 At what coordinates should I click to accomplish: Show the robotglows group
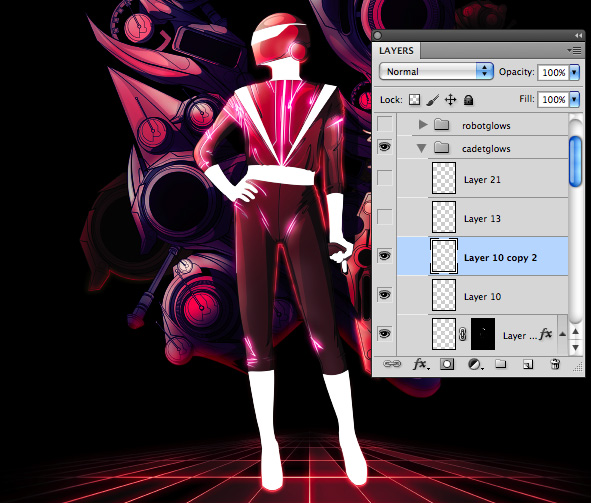(x=384, y=124)
